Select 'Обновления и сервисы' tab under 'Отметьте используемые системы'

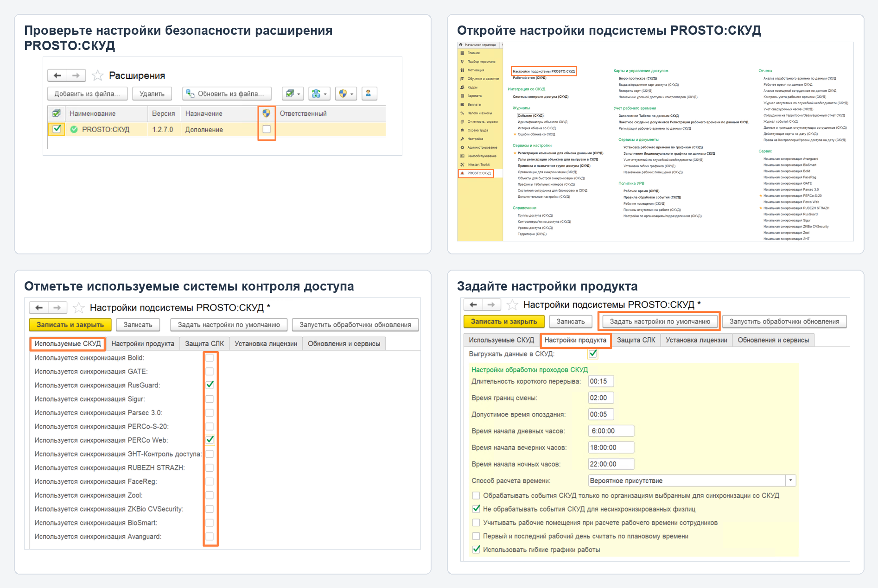(x=344, y=344)
